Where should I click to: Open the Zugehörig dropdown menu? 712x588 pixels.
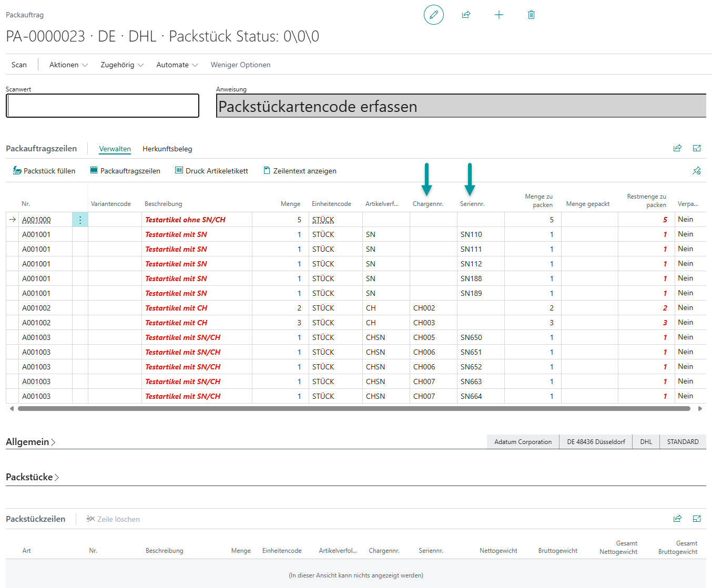pyautogui.click(x=122, y=65)
